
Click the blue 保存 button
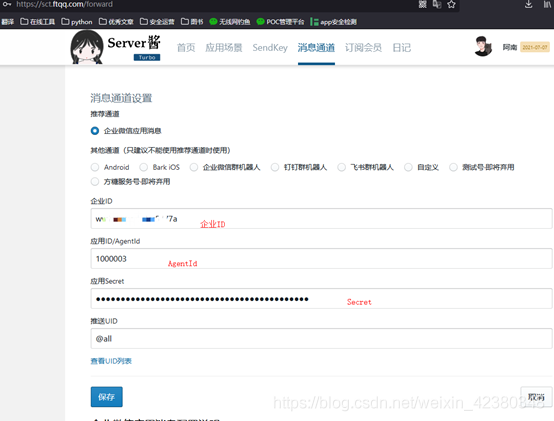(x=107, y=397)
